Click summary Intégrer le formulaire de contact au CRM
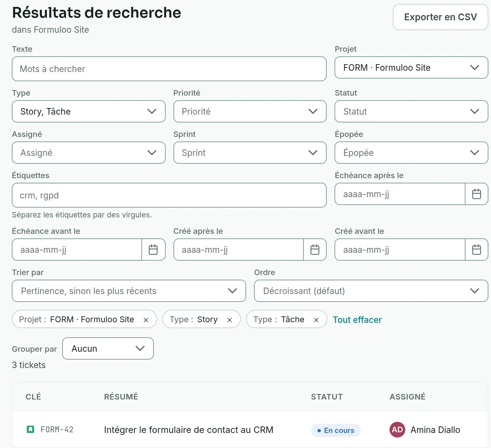 point(189,430)
